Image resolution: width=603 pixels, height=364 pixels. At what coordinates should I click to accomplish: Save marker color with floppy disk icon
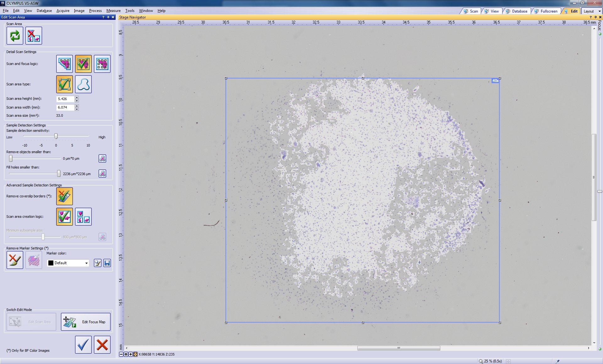click(x=107, y=263)
